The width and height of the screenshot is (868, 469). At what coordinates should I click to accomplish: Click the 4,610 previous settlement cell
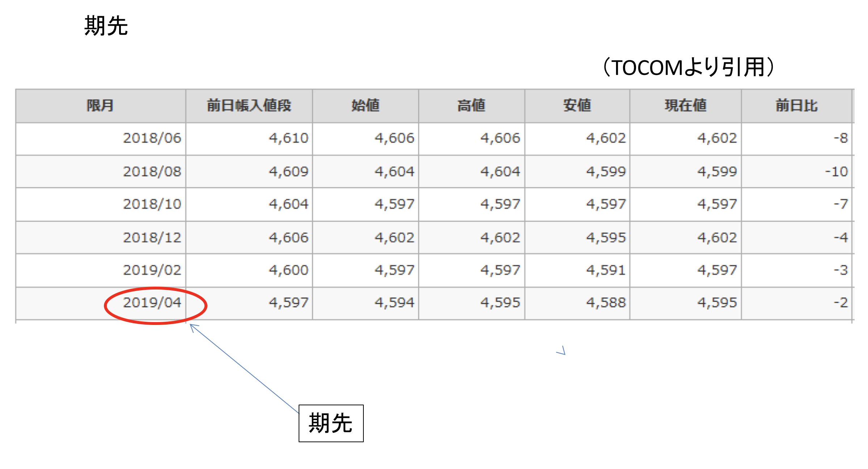[x=288, y=138]
